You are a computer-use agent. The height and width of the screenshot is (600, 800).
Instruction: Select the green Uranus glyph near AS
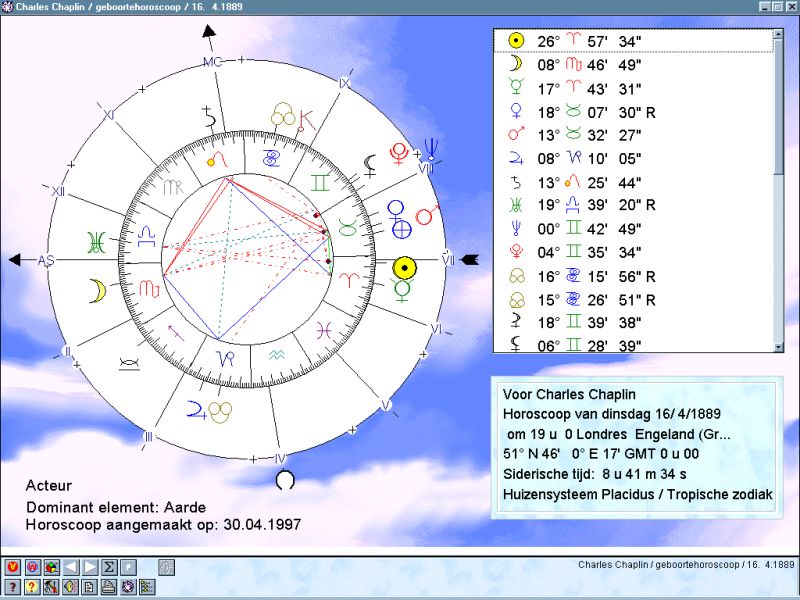[96, 242]
